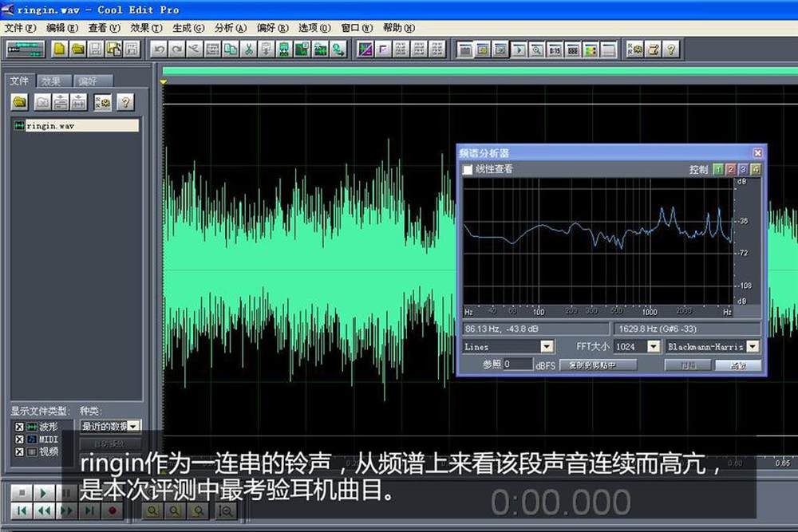Open the 查看 menu

[x=105, y=28]
